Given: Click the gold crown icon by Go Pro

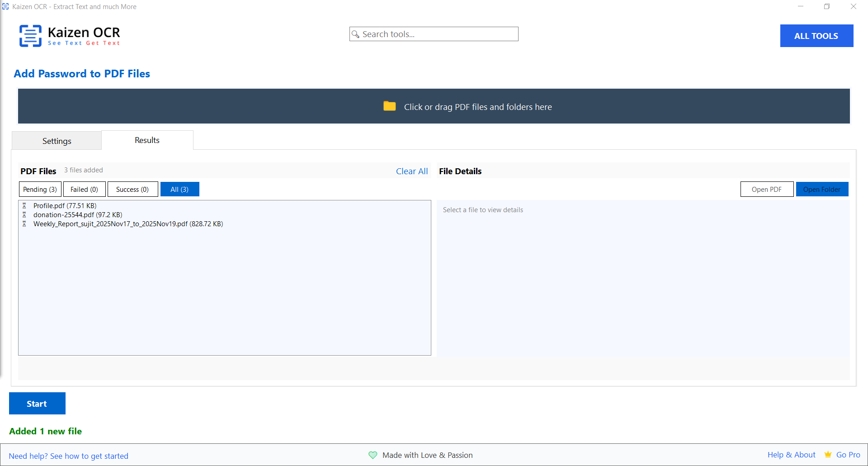Looking at the screenshot, I should [828, 455].
